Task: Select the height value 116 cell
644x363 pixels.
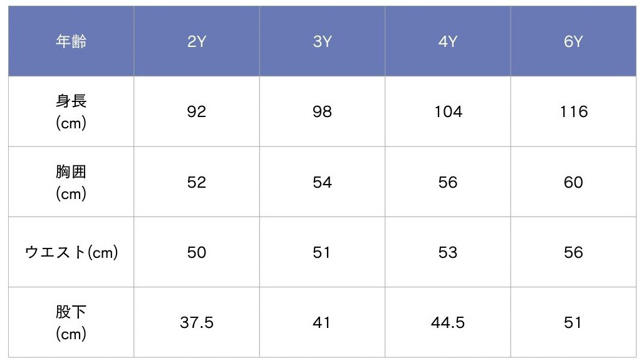Action: pos(573,112)
